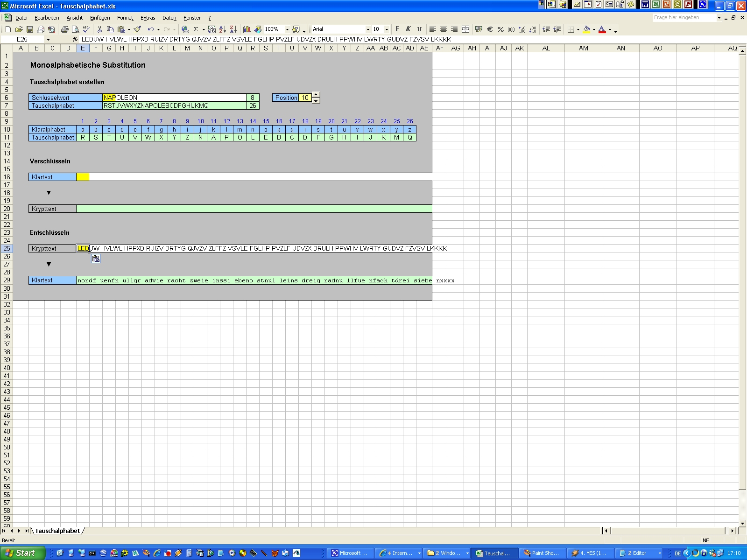
Task: Center align cell text
Action: pos(444,29)
